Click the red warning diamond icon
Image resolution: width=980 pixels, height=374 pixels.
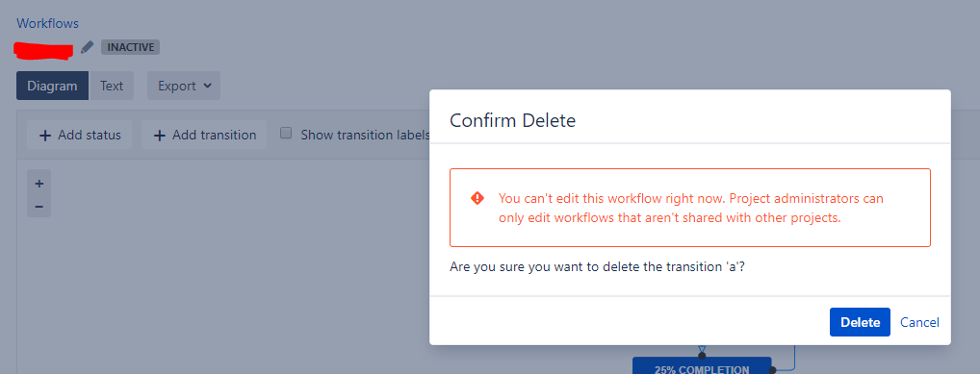[477, 198]
